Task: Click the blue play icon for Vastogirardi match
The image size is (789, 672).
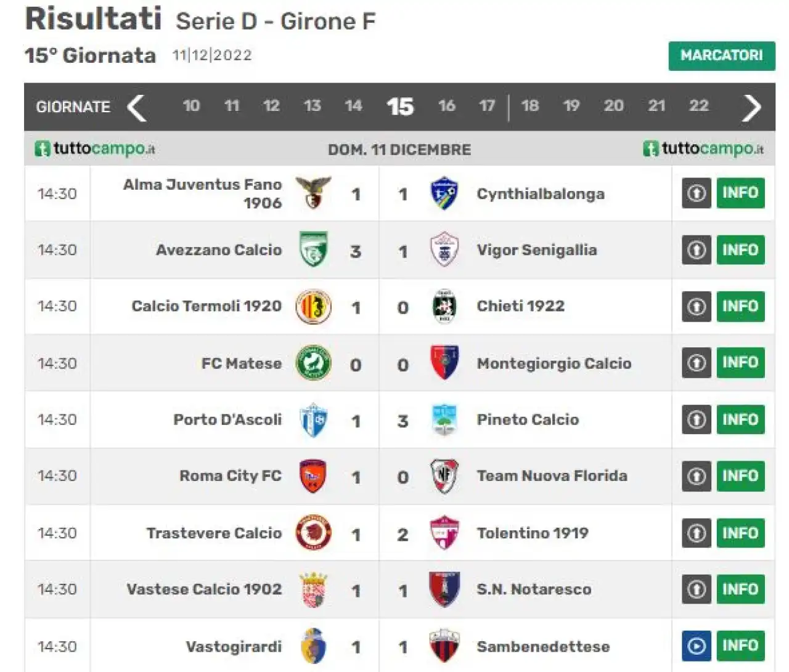Action: 697,646
